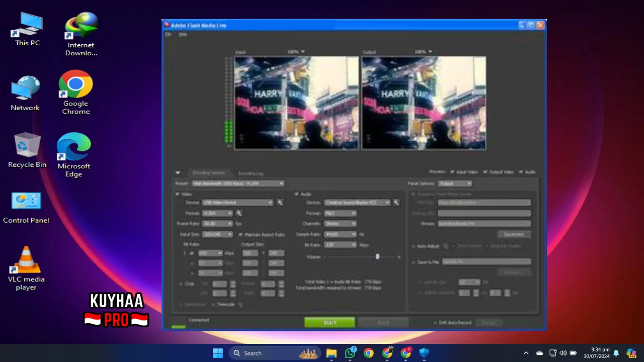Open the Channels dropdown
This screenshot has width=644, height=362.
[340, 224]
